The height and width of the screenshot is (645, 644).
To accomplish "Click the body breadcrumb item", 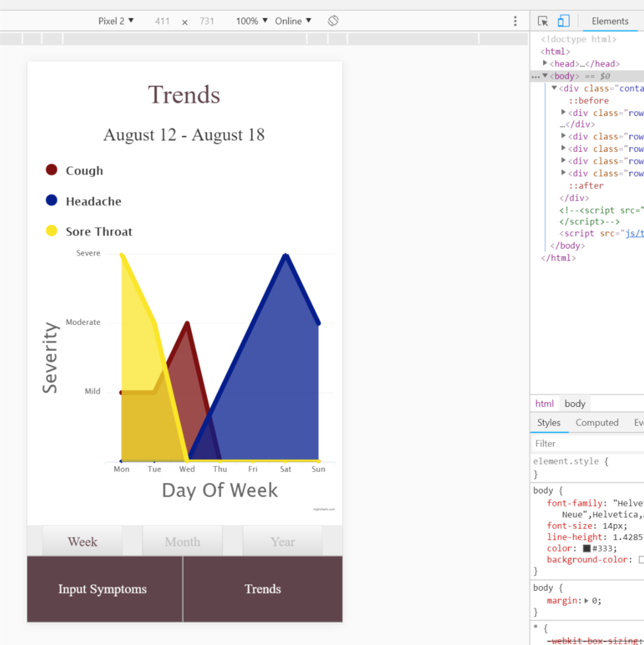I will (575, 404).
